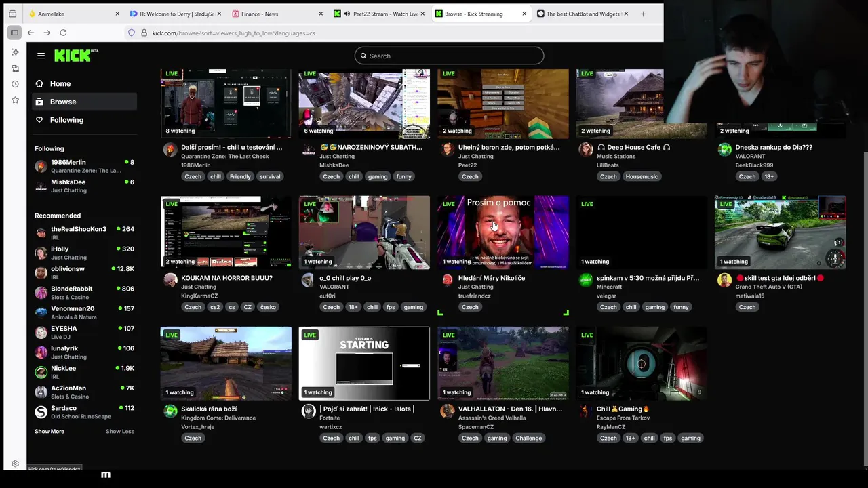
Task: Open recommended channel Ac7ionMan
Action: [84, 392]
